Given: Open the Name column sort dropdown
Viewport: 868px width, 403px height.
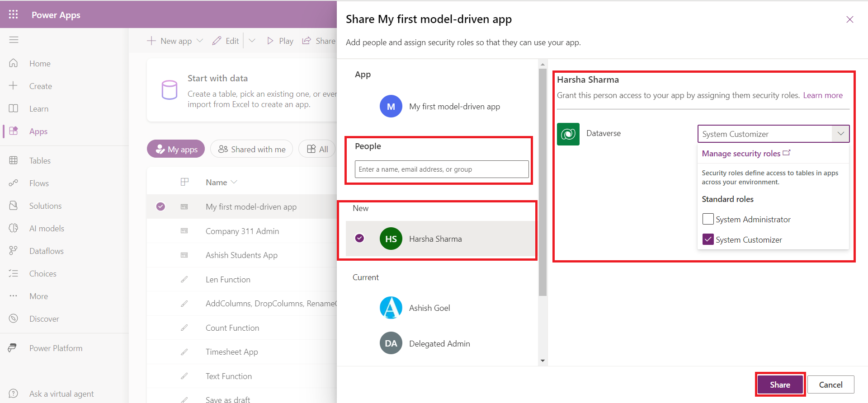Looking at the screenshot, I should pyautogui.click(x=234, y=182).
